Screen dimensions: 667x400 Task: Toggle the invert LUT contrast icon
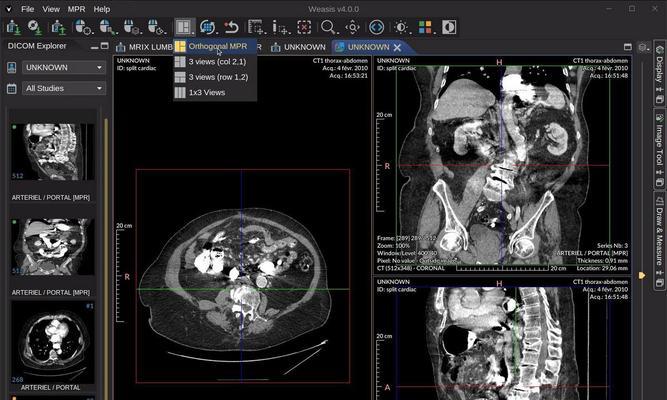449,27
